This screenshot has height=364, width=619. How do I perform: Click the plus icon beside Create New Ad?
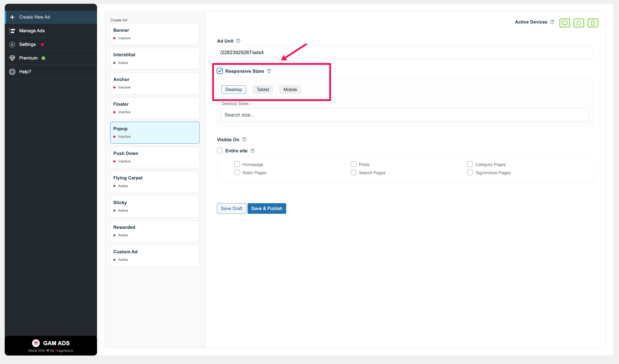[x=12, y=17]
